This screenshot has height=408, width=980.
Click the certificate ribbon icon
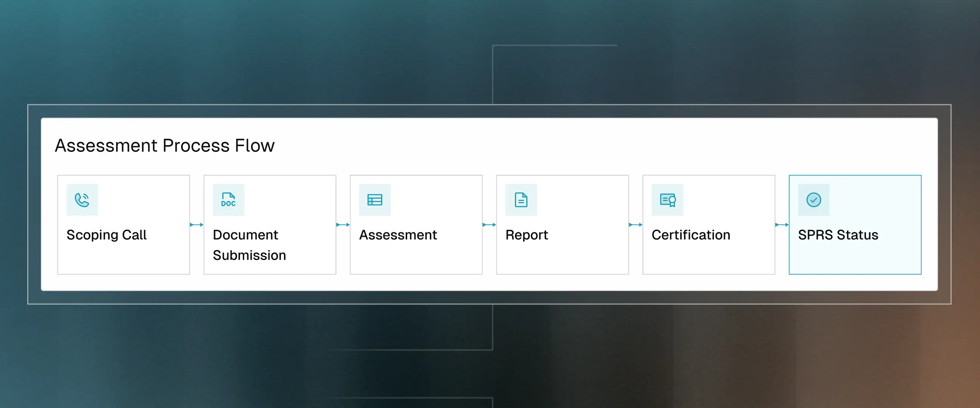coord(667,200)
